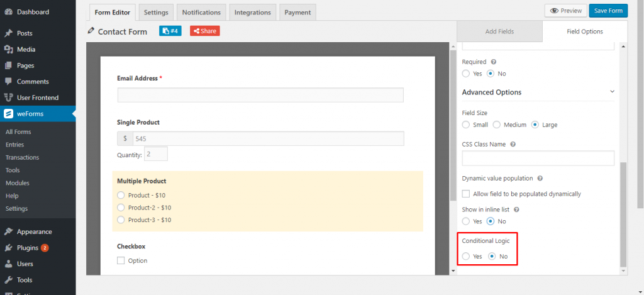Open the Settings tab
Screen dimensions: 644x295
pyautogui.click(x=156, y=13)
